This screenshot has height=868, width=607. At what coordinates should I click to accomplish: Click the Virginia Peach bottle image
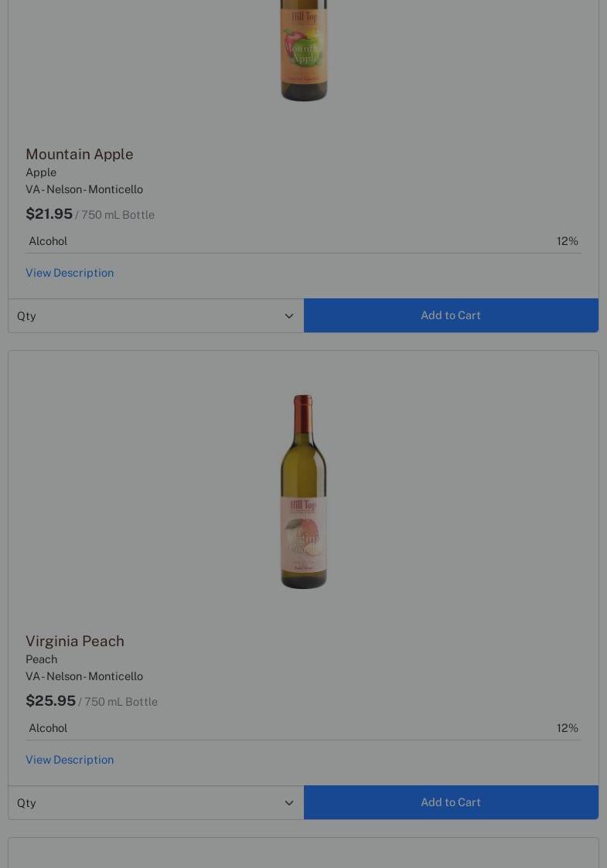click(x=303, y=492)
